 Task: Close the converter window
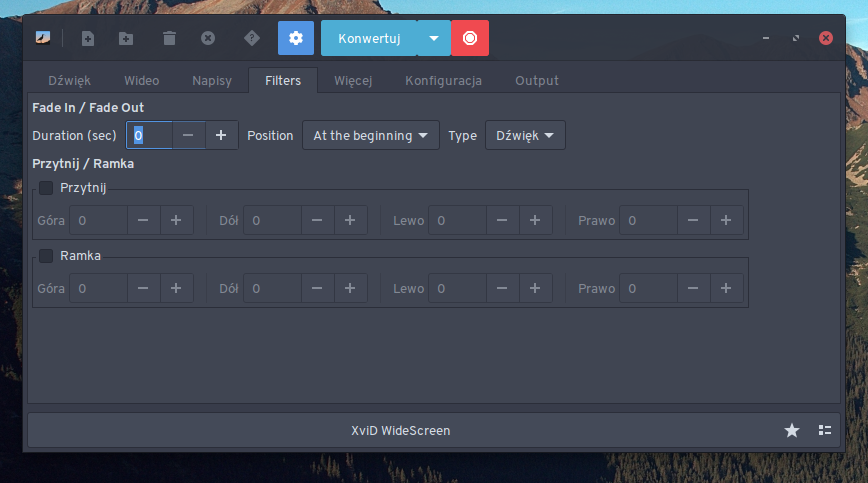pos(826,38)
